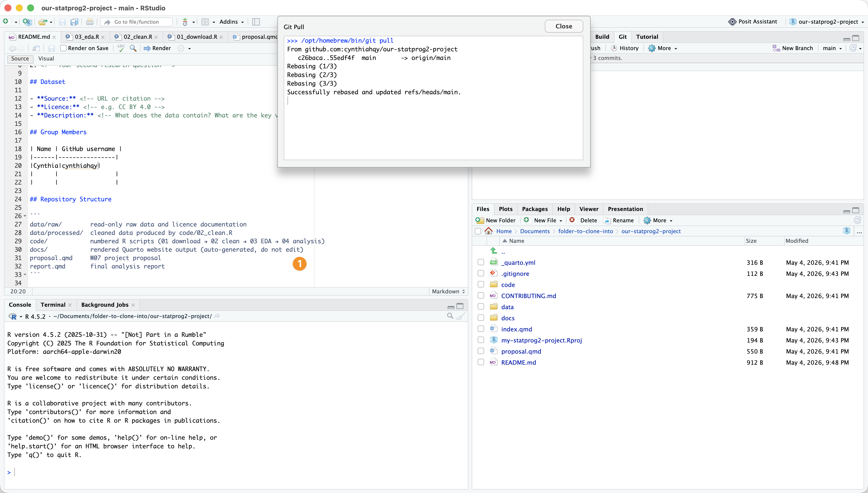Click the Home icon in Files breadcrumb
The image size is (868, 493).
click(489, 231)
